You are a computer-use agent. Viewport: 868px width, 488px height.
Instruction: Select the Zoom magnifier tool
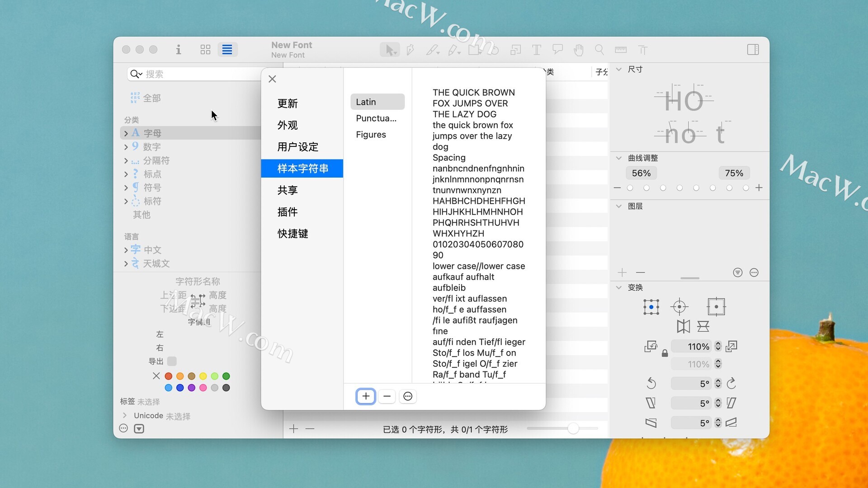coord(599,50)
